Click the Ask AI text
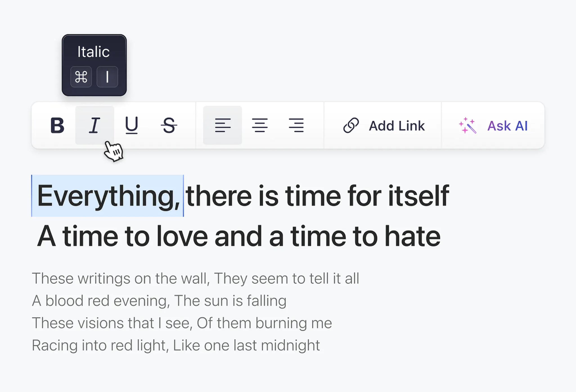The image size is (576, 392). pyautogui.click(x=507, y=126)
